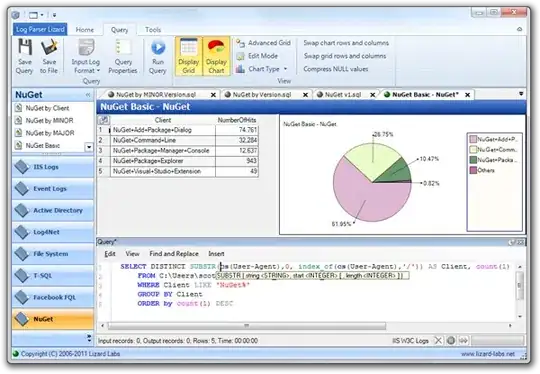Select the IIS Logs group
Viewport: 540px width, 374px height.
tap(53, 167)
